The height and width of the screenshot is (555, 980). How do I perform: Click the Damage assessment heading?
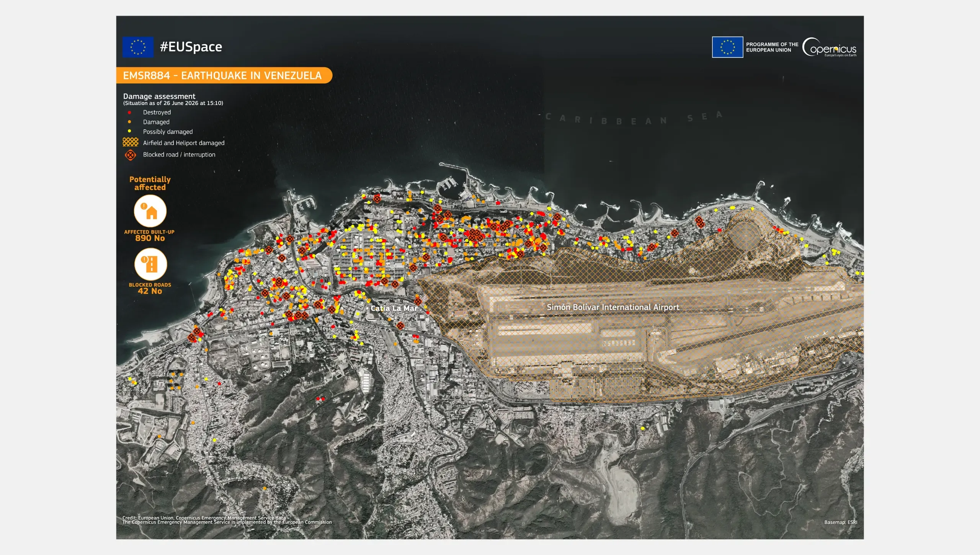(x=159, y=96)
